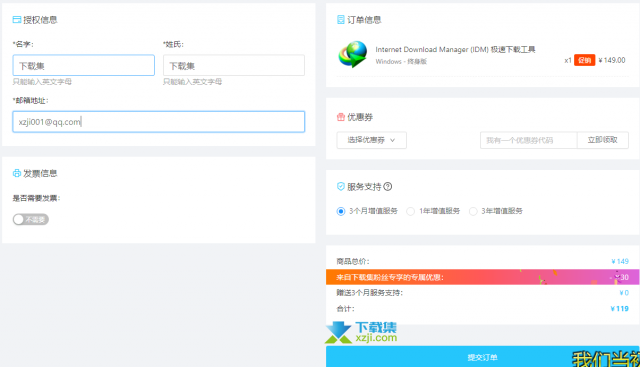Click the 授权信息 card icon

coord(17,20)
